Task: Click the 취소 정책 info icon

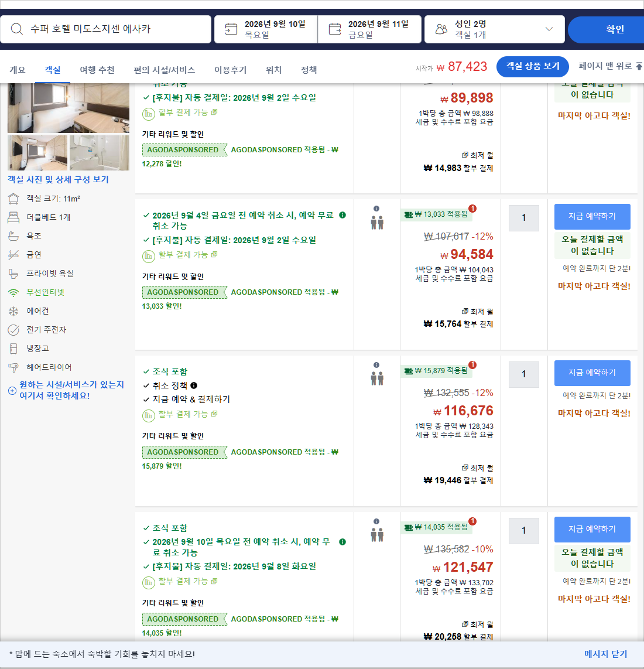Action: tap(194, 385)
